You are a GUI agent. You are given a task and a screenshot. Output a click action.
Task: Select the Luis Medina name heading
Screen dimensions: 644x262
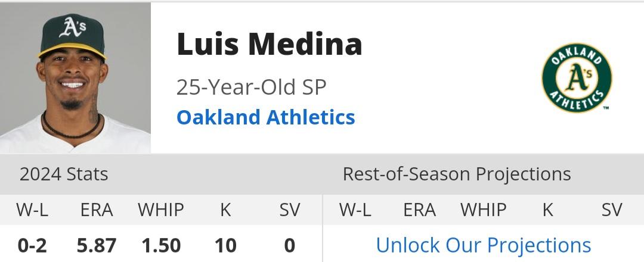point(269,44)
